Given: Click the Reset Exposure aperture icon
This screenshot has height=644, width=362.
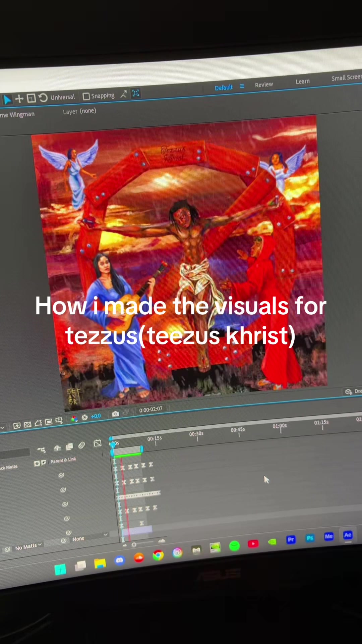Looking at the screenshot, I should pos(84,417).
